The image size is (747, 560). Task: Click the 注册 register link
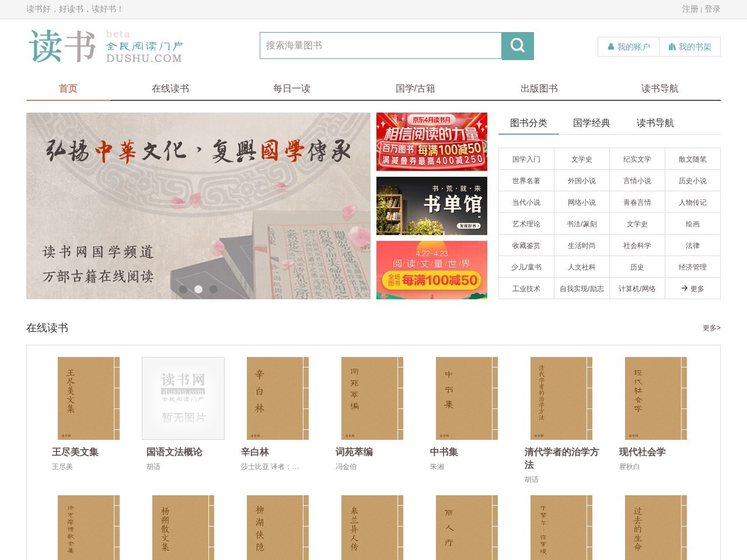pyautogui.click(x=690, y=9)
